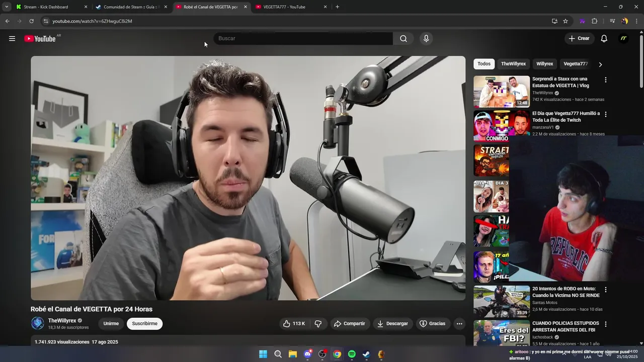The width and height of the screenshot is (644, 362).
Task: Open 20 Intentos de ROBO thumbnail
Action: click(502, 301)
